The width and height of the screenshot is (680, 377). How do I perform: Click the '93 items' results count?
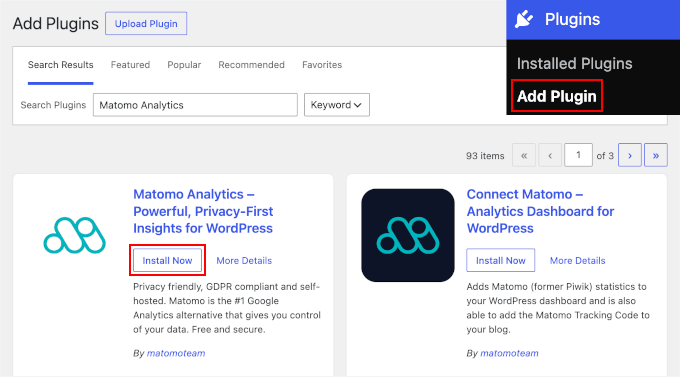(x=485, y=156)
